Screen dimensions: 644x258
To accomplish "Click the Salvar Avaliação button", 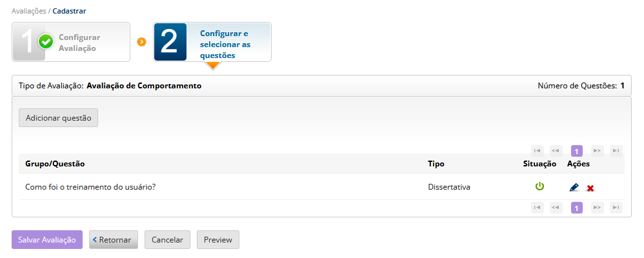I will pos(47,239).
